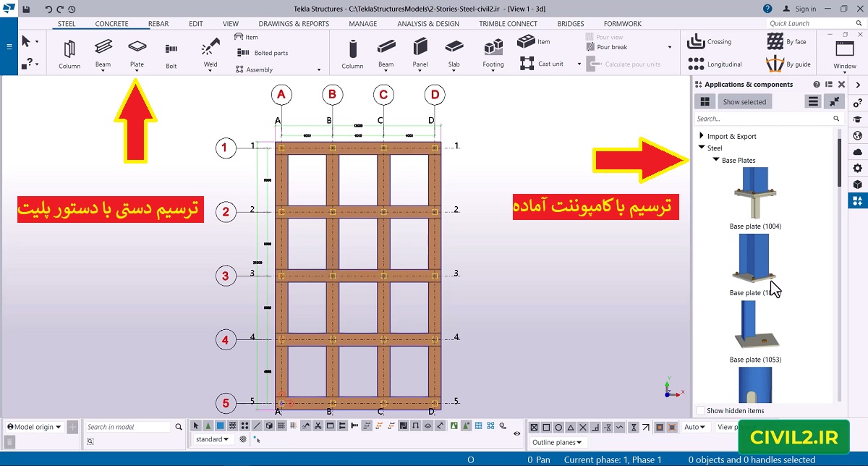
Task: Click the Save icon in title bar
Action: click(x=27, y=9)
